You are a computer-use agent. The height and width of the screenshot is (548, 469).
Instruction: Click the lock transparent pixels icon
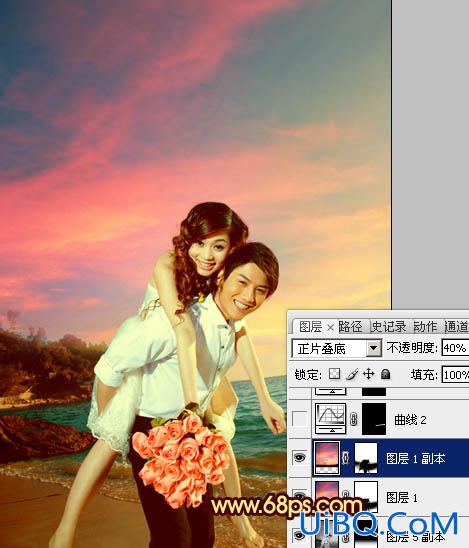coord(334,374)
